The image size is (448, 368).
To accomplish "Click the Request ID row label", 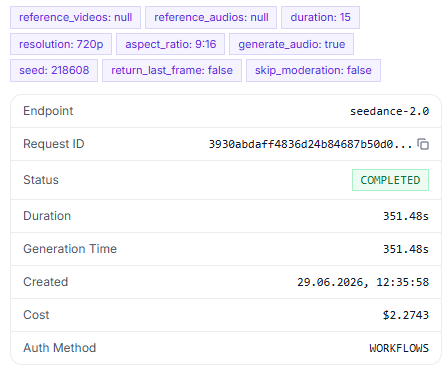I will 54,144.
